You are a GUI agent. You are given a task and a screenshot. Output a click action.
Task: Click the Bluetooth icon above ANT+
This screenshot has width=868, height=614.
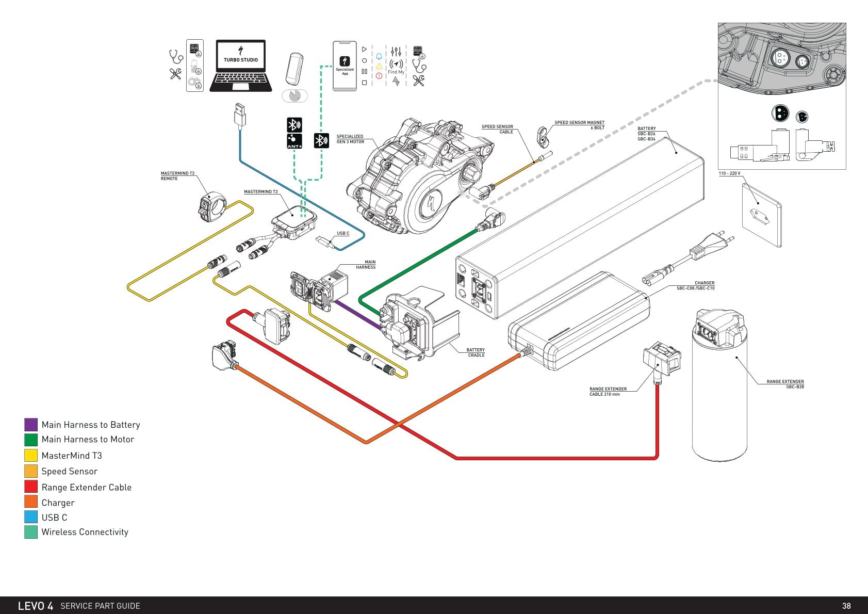294,125
